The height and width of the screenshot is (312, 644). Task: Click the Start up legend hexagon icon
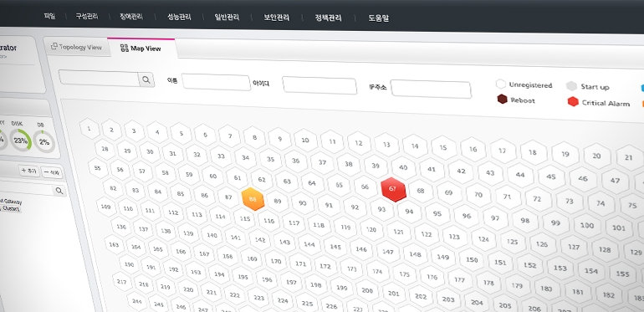pyautogui.click(x=572, y=86)
